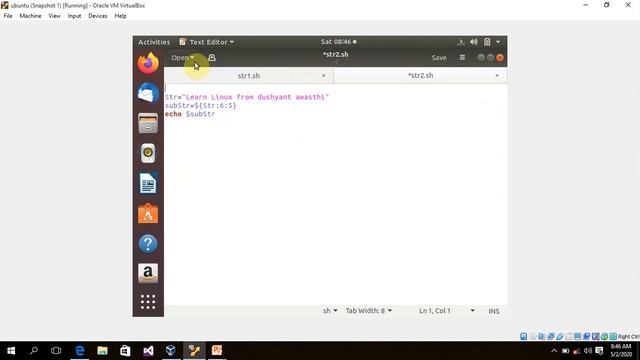This screenshot has height=360, width=640.
Task: Change the sh syntax highlighting mode
Action: (x=330, y=311)
